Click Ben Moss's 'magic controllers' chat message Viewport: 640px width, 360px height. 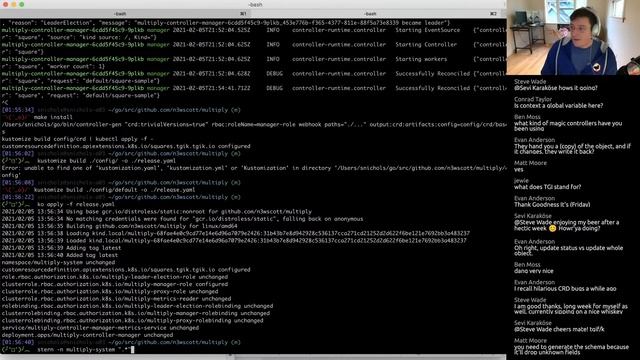click(x=568, y=126)
